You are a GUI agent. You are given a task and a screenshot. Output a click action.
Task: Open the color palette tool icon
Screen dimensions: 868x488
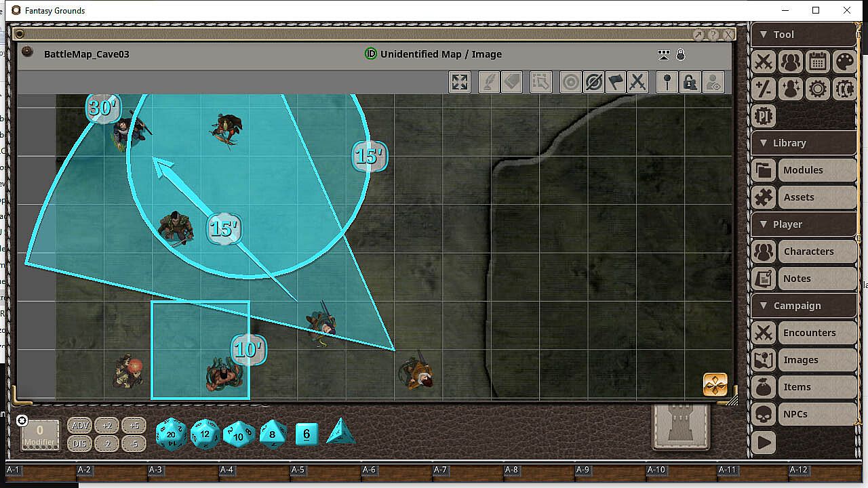(x=845, y=62)
